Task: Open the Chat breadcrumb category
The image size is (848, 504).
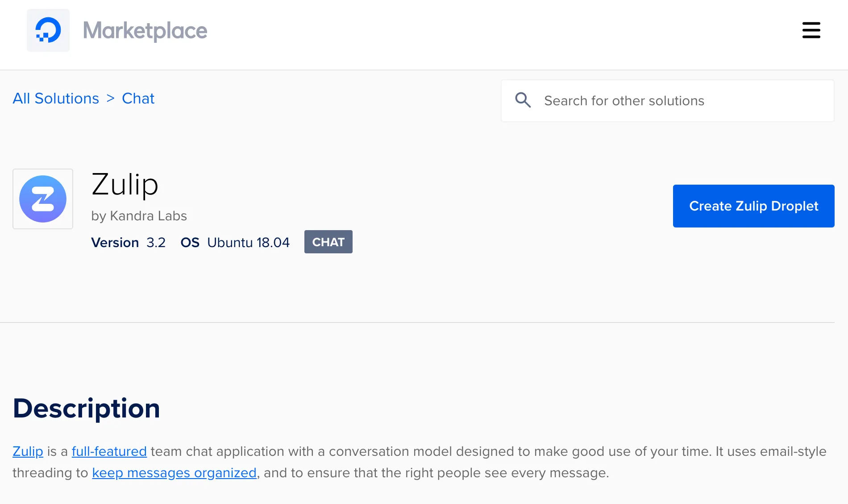Action: point(138,99)
